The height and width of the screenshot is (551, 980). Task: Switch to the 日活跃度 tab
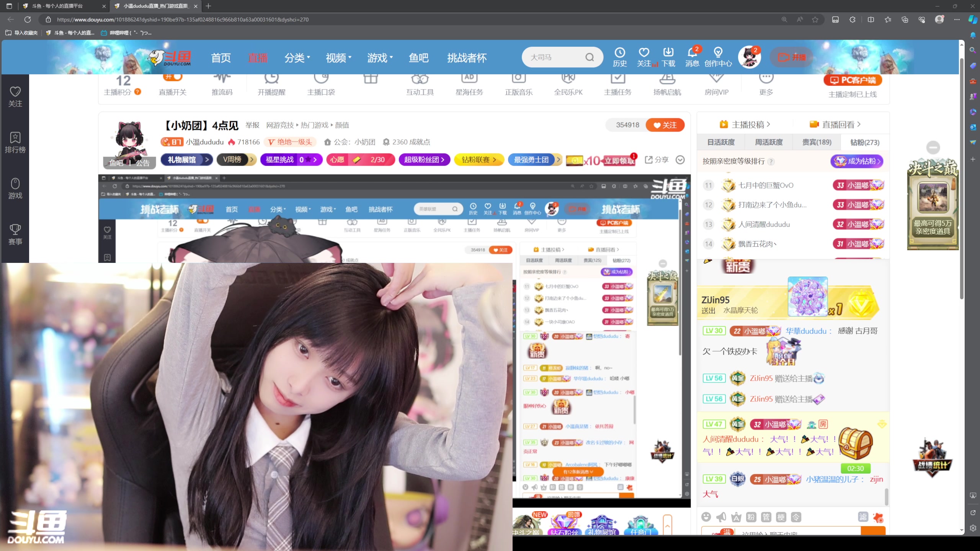[721, 142]
